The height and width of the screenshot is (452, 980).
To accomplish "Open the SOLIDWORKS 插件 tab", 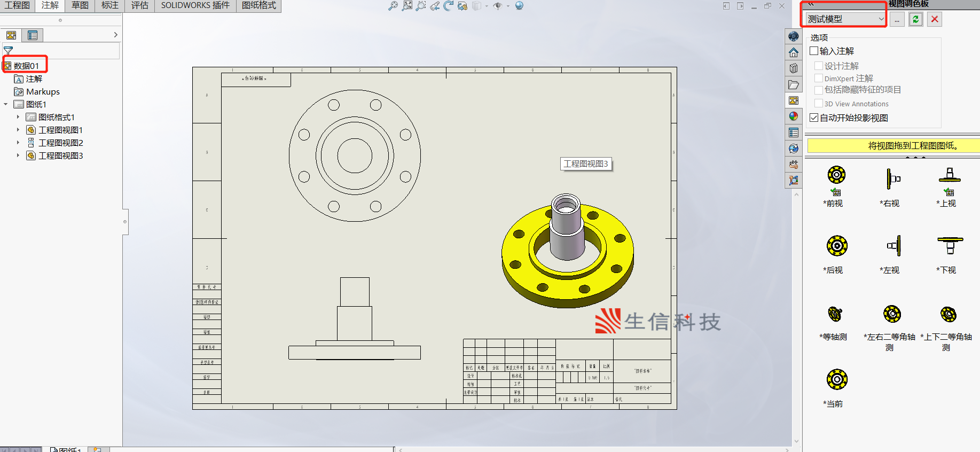I will [195, 5].
